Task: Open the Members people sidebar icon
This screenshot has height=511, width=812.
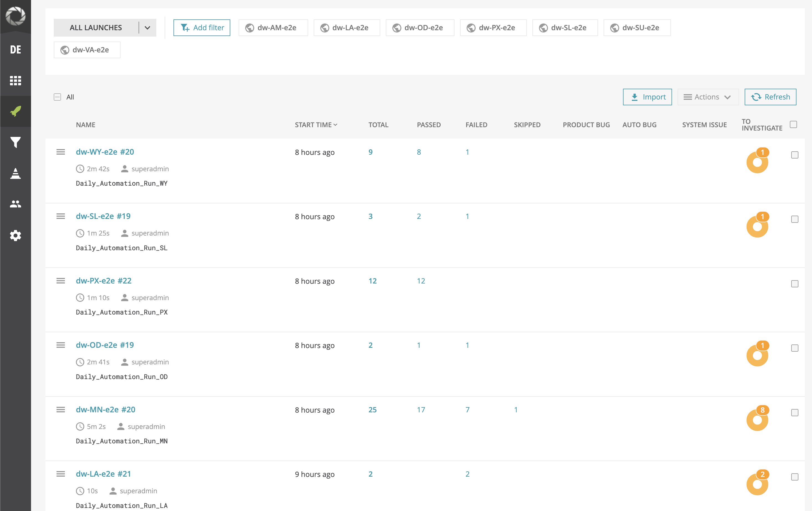Action: tap(16, 204)
